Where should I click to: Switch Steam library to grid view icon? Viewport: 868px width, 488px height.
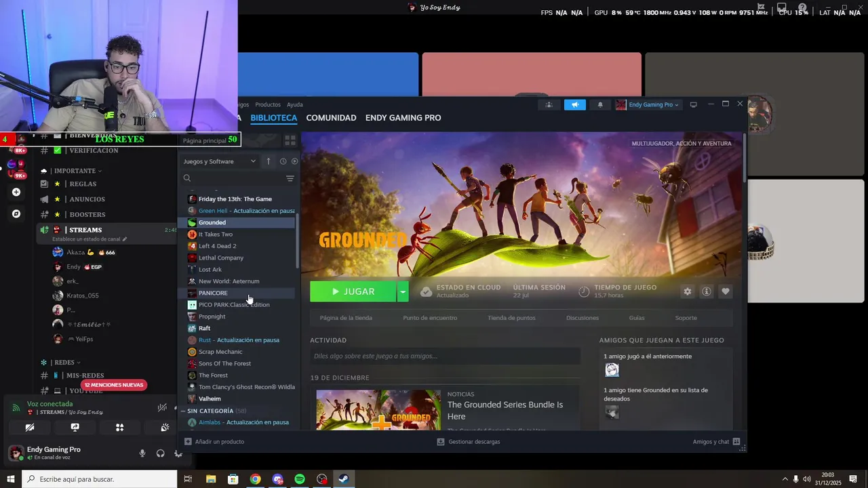pos(290,140)
